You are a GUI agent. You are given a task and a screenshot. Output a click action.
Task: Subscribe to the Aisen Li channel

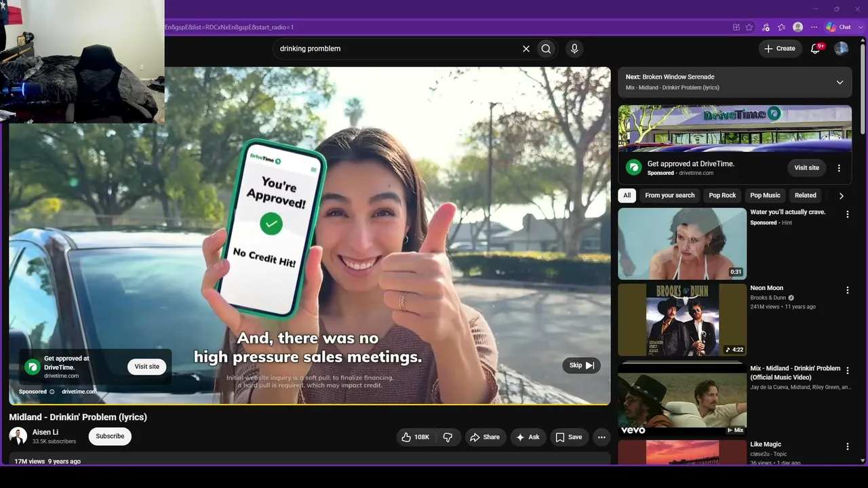click(110, 436)
